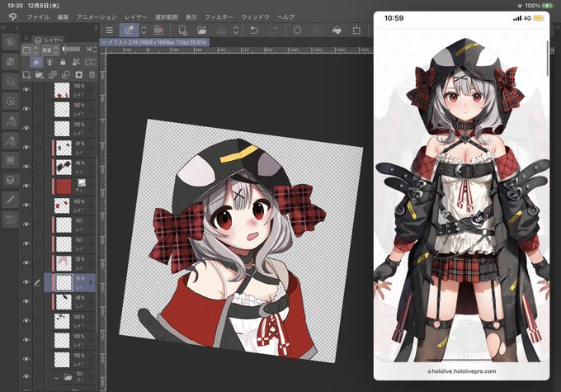Open the レイヤー menu in the menu bar
The height and width of the screenshot is (392, 561).
point(136,17)
